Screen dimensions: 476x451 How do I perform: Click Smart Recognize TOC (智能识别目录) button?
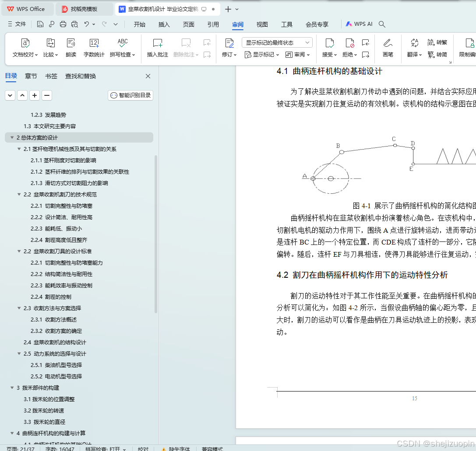[130, 95]
